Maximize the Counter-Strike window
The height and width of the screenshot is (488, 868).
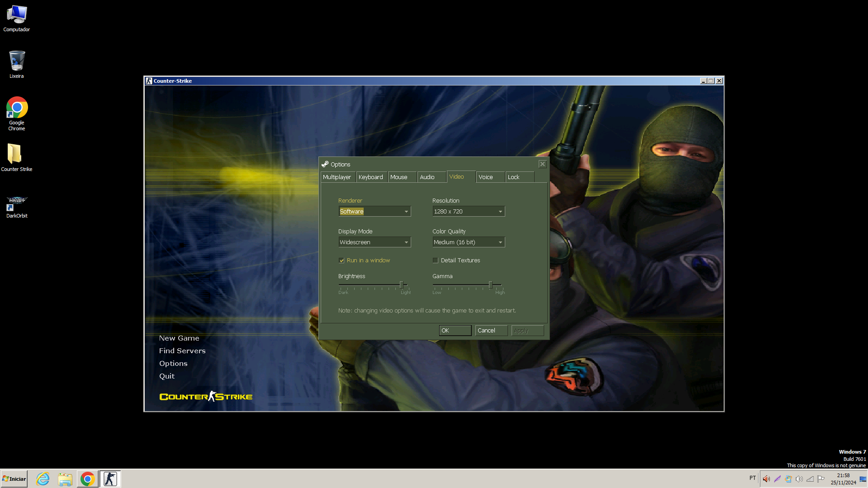click(x=711, y=81)
